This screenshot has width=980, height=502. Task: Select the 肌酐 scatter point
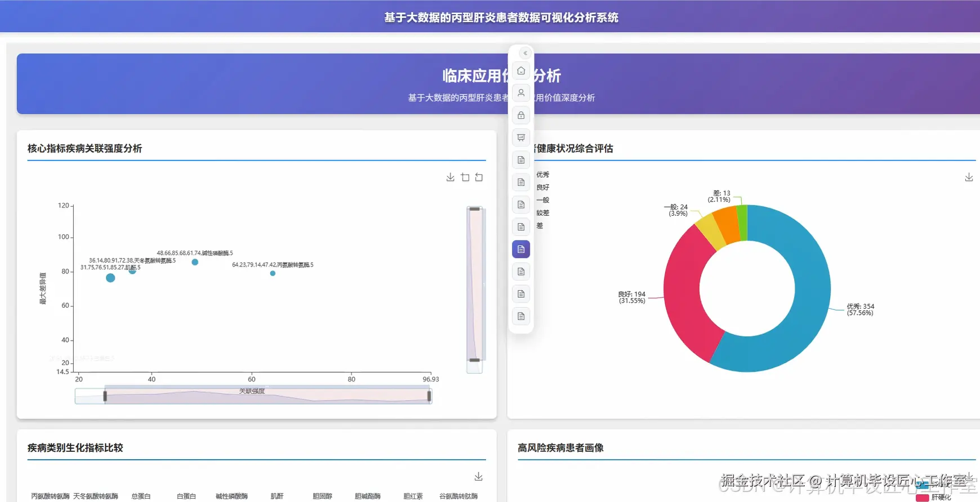click(x=110, y=278)
